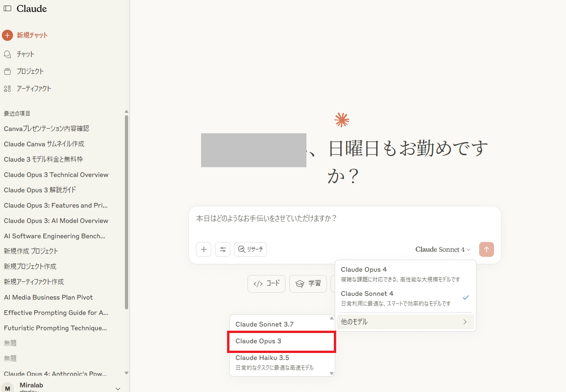
Task: Click the sidebar scrollbar down arrow
Action: (126, 373)
